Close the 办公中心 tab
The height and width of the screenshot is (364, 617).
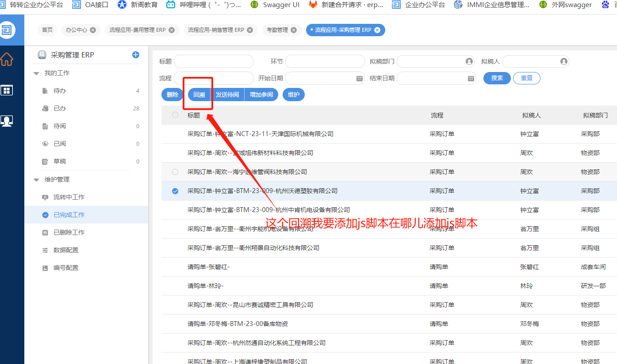(93, 30)
